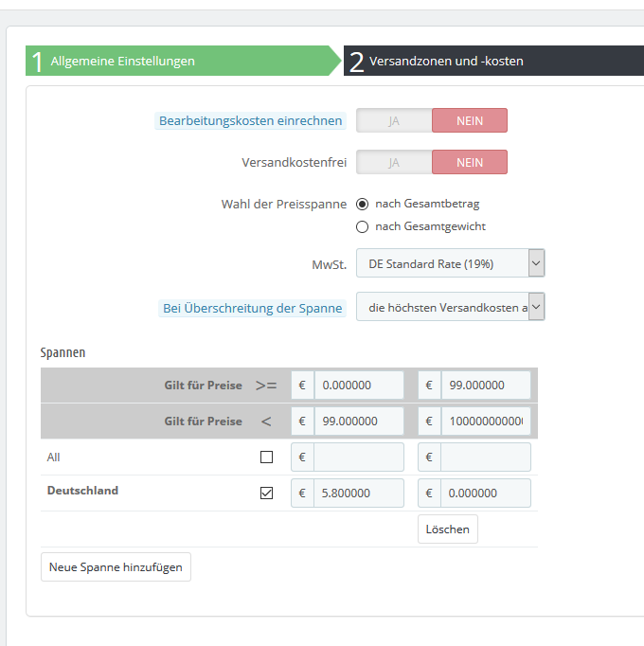Screen dimensions: 644x646
Task: Select the nach Gesamtbetrag radio option
Action: coord(362,204)
